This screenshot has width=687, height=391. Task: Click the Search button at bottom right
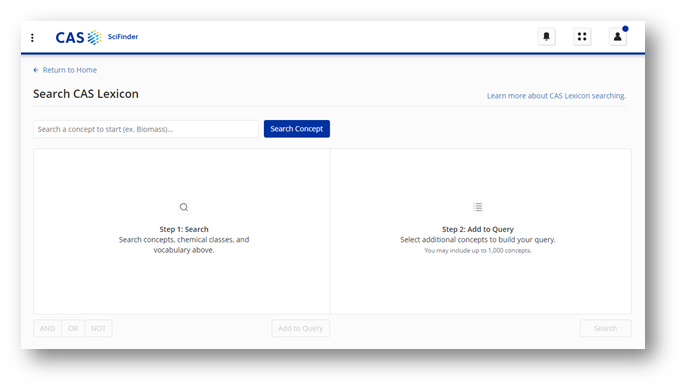(606, 328)
